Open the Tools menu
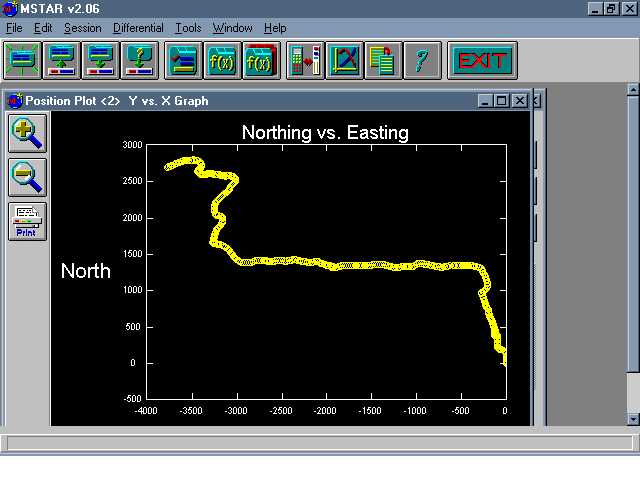Image resolution: width=640 pixels, height=480 pixels. pos(188,28)
